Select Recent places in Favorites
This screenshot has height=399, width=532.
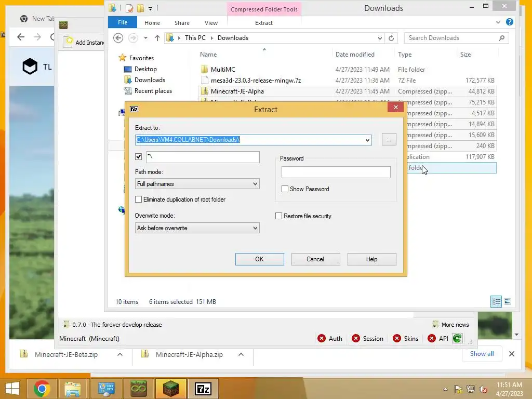click(153, 90)
